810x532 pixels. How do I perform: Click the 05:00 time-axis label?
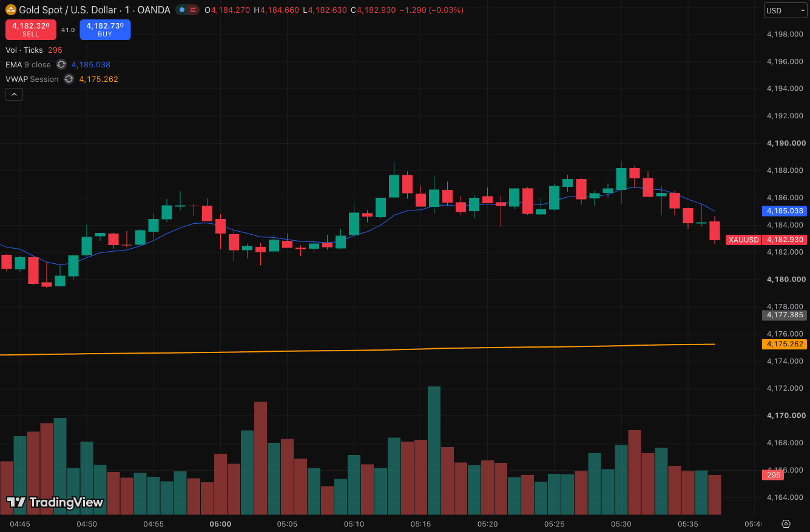[x=220, y=524]
